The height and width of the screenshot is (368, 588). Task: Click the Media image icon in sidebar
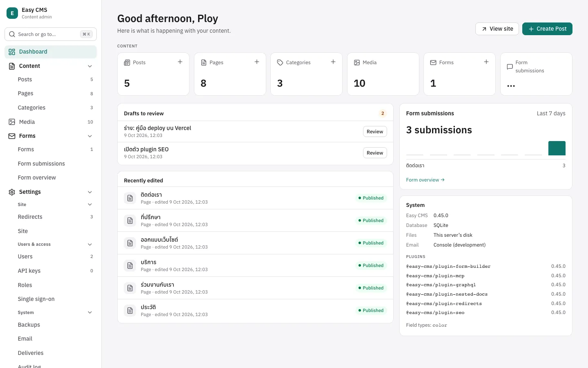12,122
